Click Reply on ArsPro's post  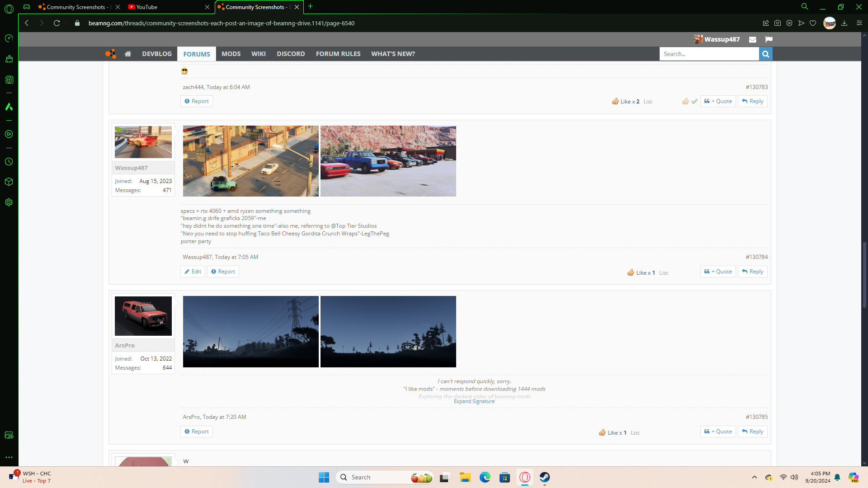(x=752, y=432)
